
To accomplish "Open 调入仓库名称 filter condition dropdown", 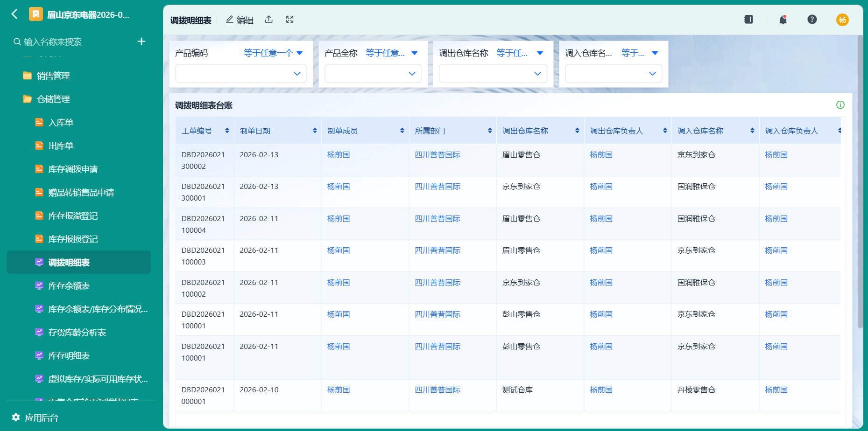I will tap(640, 53).
